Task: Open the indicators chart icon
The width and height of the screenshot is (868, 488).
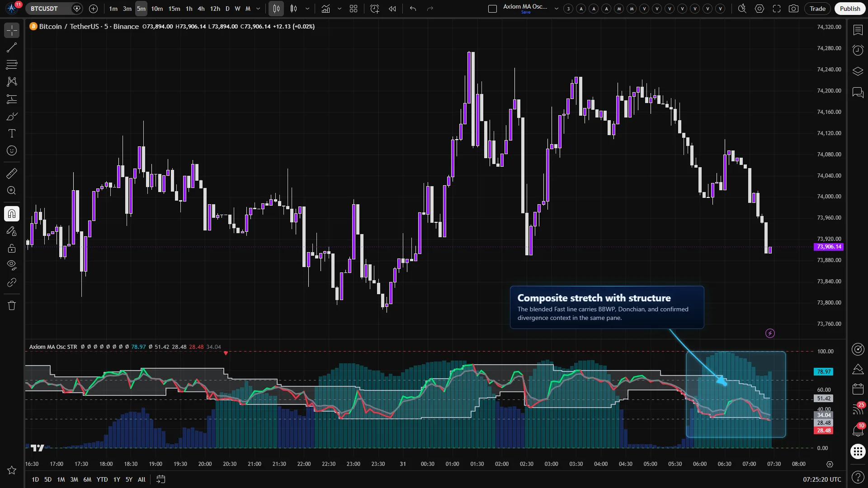Action: [326, 9]
